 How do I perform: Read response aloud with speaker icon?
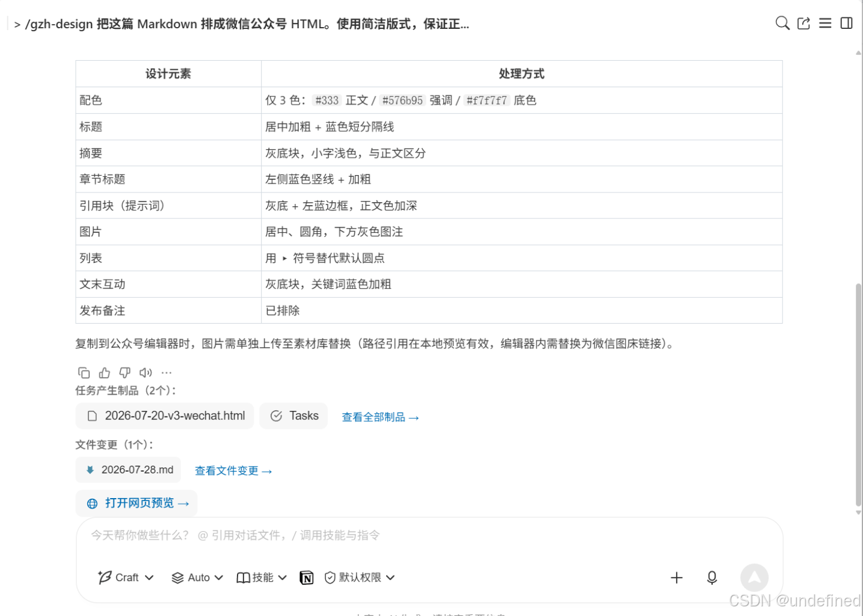146,373
